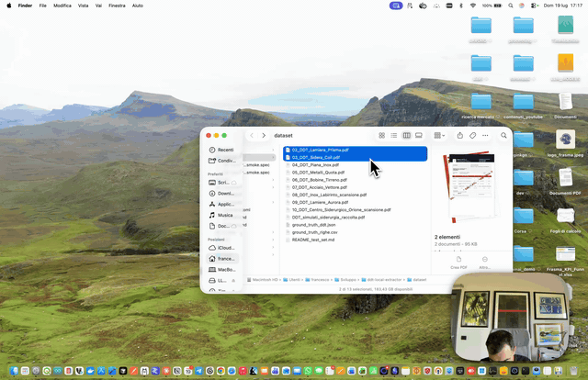Go forward with the Finder forward arrow
Screen dimensions: 588x380
264,135
